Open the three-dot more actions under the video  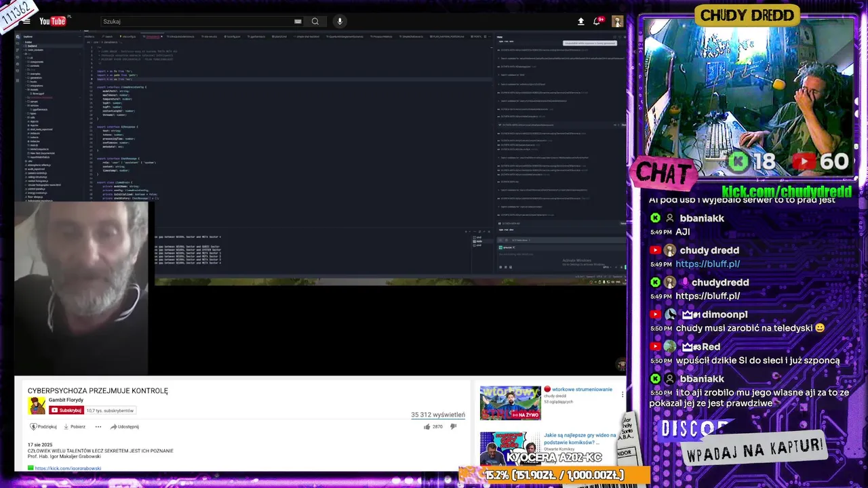point(98,426)
